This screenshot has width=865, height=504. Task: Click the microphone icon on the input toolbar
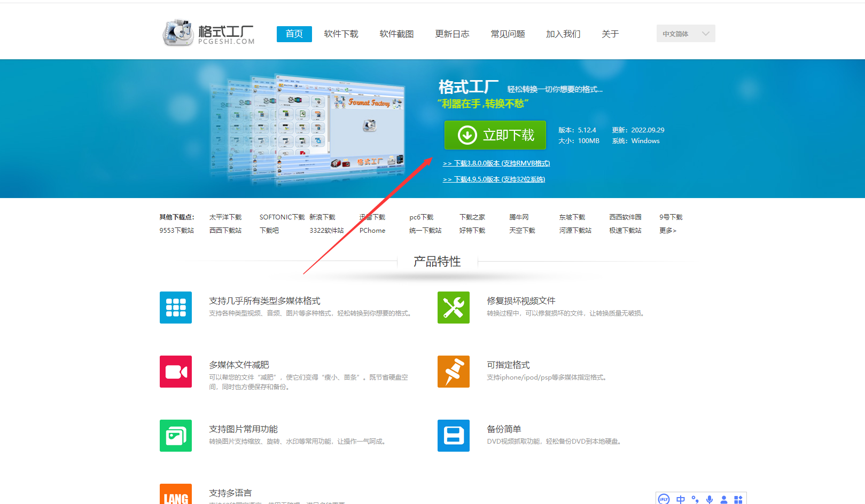(x=709, y=499)
